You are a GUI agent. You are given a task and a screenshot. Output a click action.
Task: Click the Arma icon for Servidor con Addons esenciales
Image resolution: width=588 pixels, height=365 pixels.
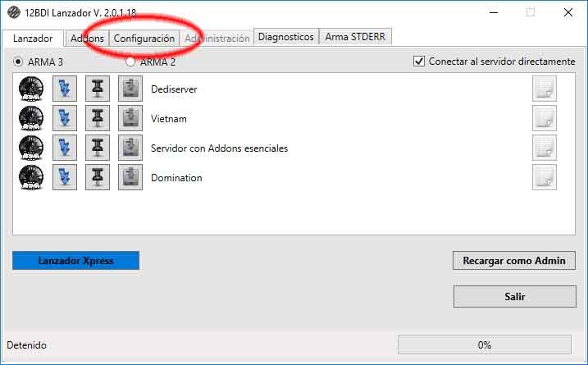[31, 148]
